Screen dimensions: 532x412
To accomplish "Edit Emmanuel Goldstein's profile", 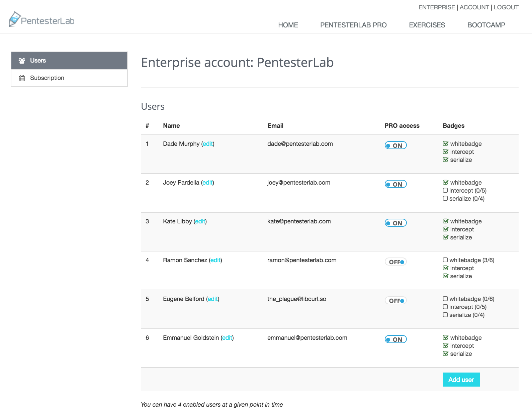I will pos(227,338).
